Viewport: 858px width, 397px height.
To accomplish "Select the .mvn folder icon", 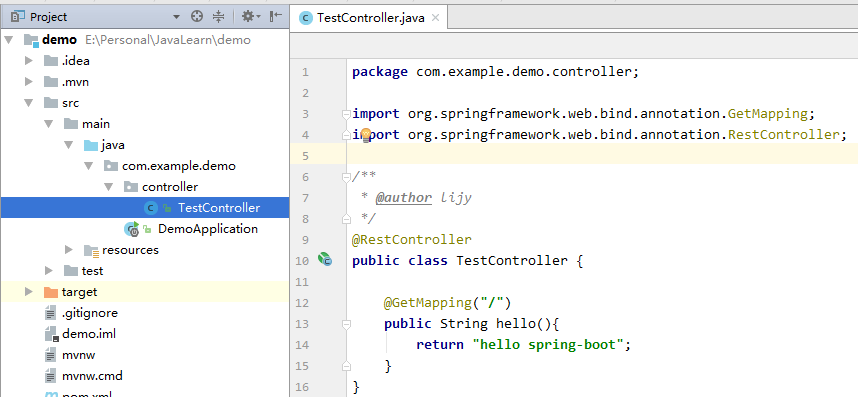I will (x=51, y=82).
